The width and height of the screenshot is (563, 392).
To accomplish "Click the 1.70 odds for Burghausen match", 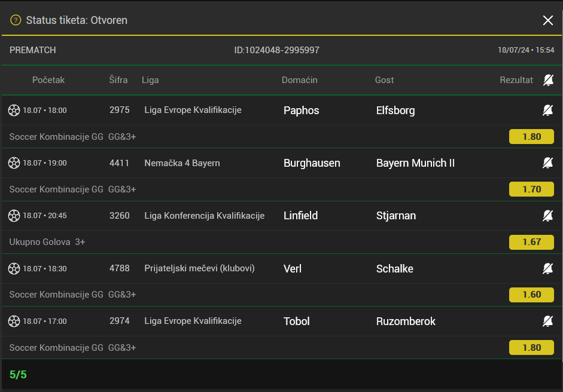I will point(531,189).
